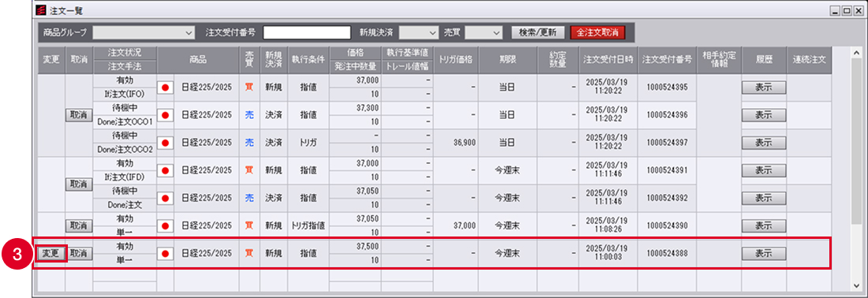This screenshot has height=298, width=868.
Task: Click the If注文(IFO) cell
Action: (x=125, y=95)
